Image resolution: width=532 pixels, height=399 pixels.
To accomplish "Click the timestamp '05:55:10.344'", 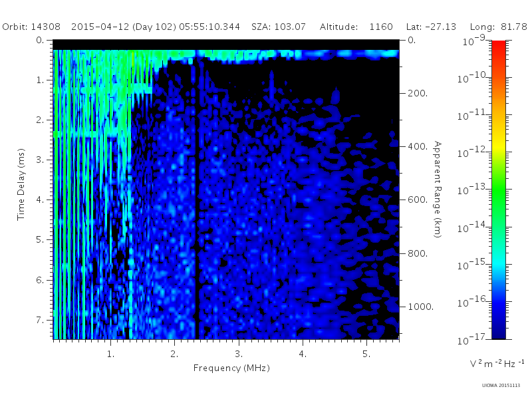I will [x=209, y=27].
